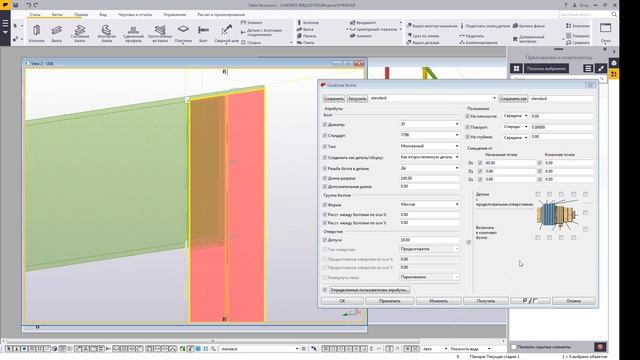Screen dimensions: 640x360
Task: Select the Болт (Bolt) tool
Action: [x=203, y=33]
